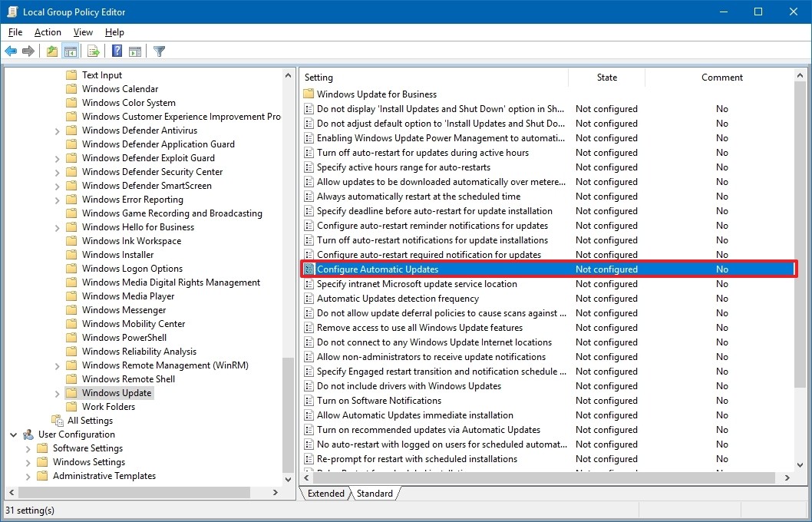
Task: Click the settings list's vertical scrollbar thumb
Action: point(800,236)
